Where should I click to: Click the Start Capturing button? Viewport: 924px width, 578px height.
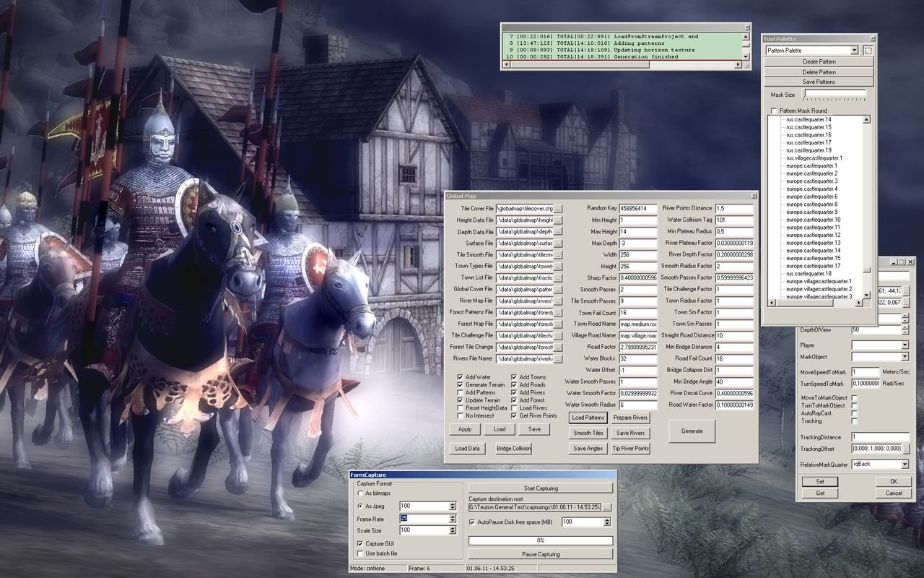pyautogui.click(x=541, y=488)
